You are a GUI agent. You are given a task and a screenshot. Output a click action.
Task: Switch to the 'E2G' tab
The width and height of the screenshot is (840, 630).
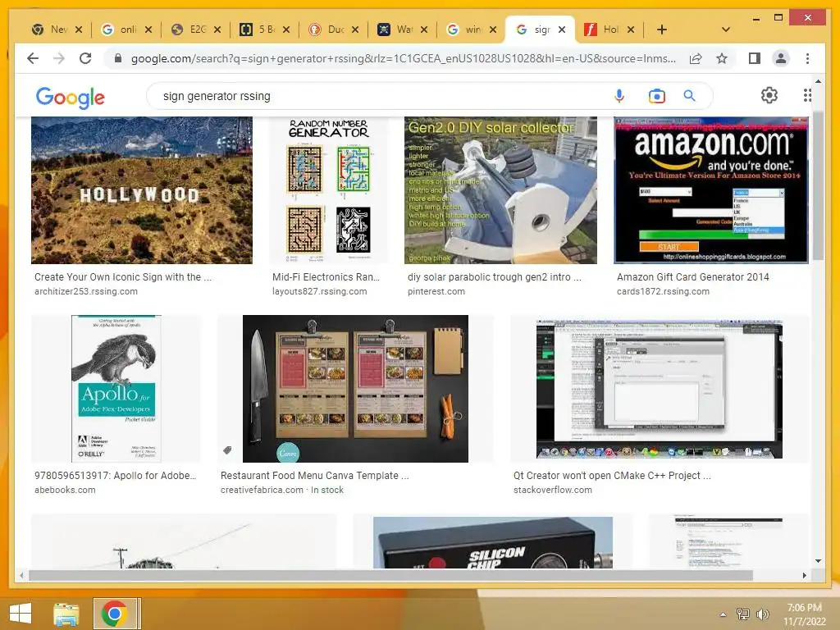(x=189, y=30)
